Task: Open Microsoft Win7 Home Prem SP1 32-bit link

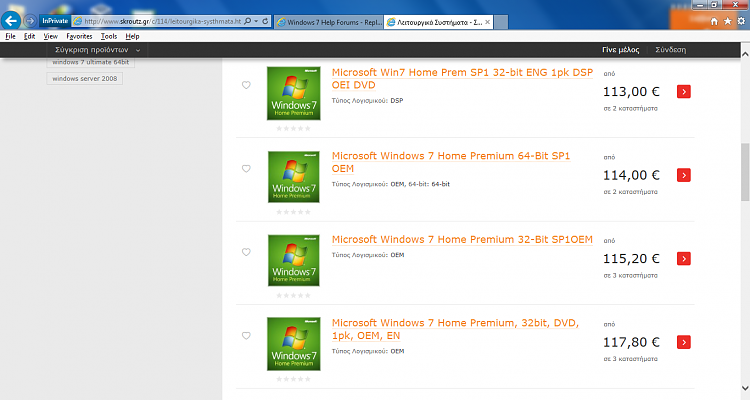Action: click(462, 78)
